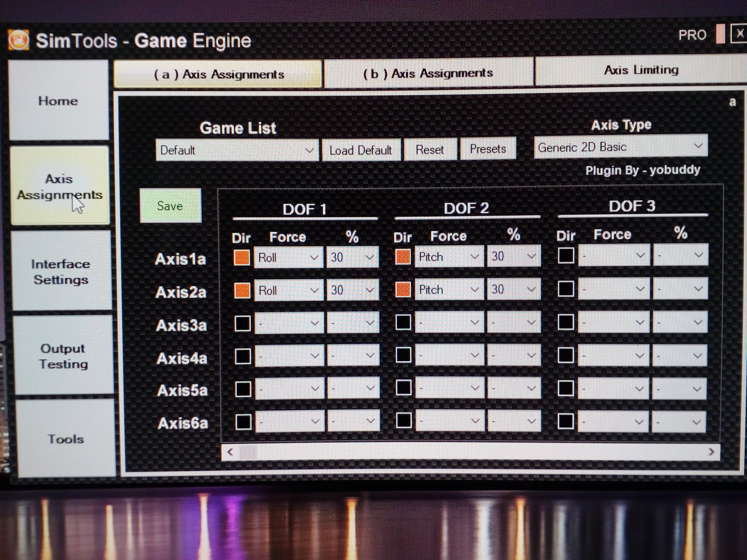Switch to (b) Axis Assignments tab

point(428,73)
